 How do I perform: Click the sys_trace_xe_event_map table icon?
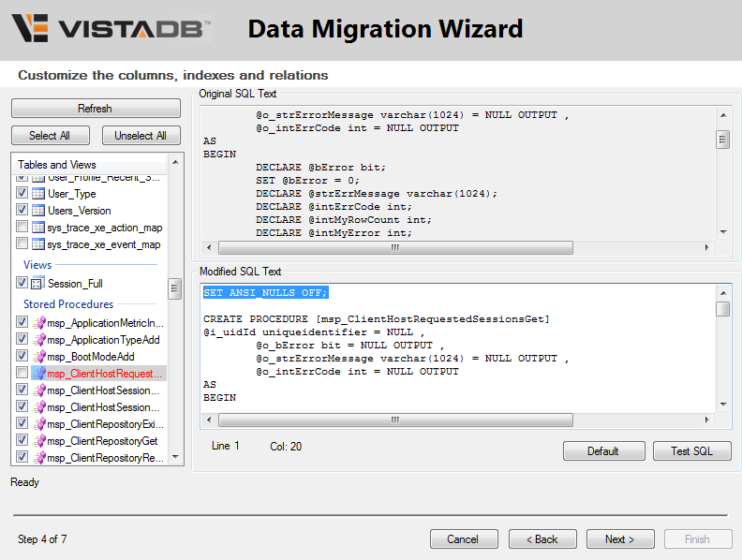(x=38, y=244)
